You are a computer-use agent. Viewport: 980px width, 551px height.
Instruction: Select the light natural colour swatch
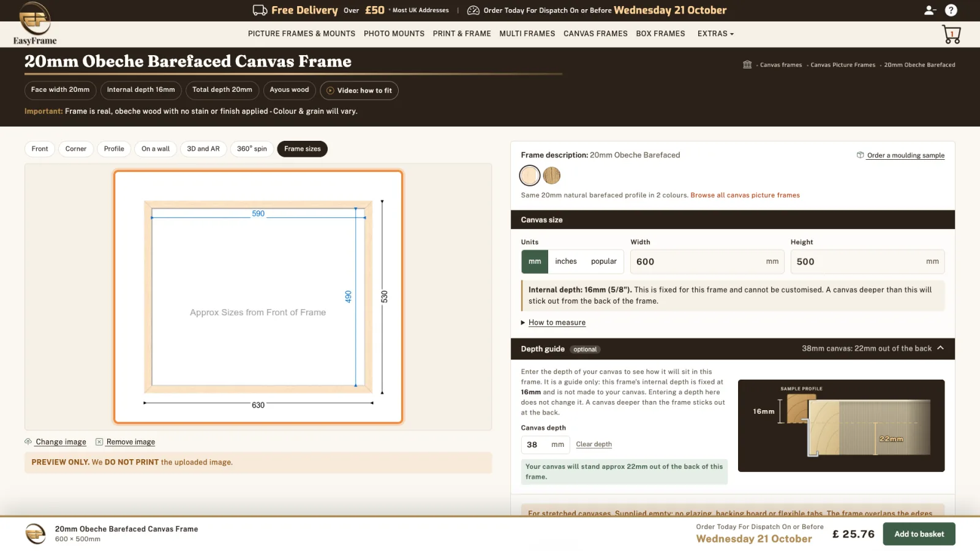click(530, 176)
